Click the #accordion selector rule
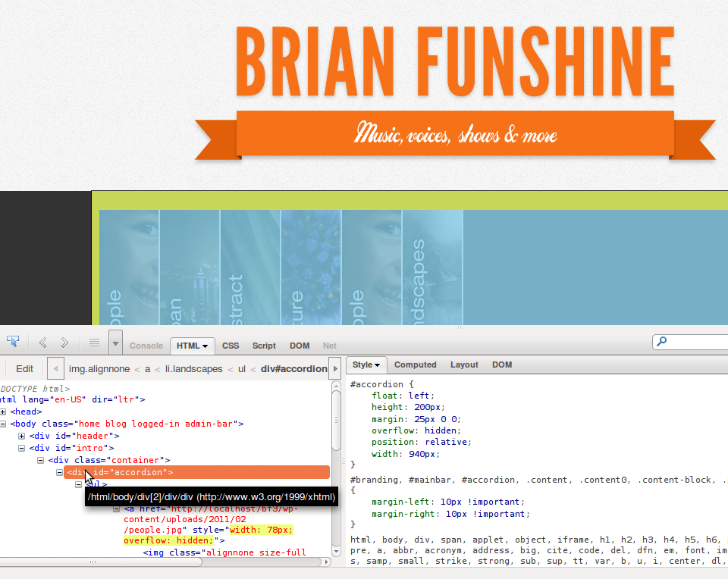Image resolution: width=728 pixels, height=579 pixels. pos(382,384)
